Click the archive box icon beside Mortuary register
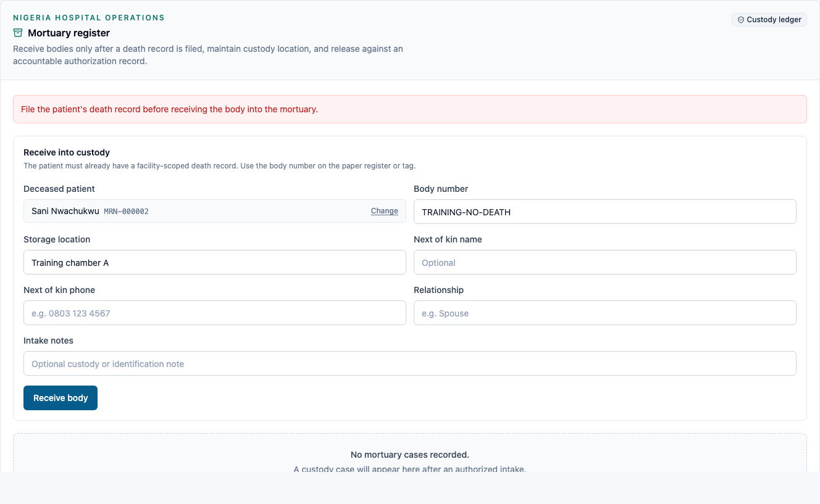Viewport: 820px width, 504px height. point(18,33)
